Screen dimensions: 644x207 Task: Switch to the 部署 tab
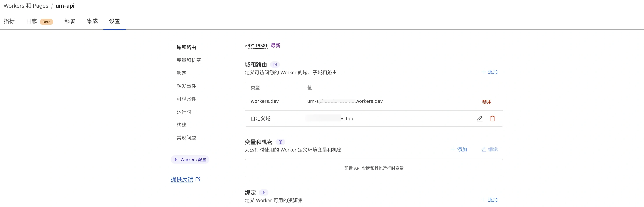70,21
